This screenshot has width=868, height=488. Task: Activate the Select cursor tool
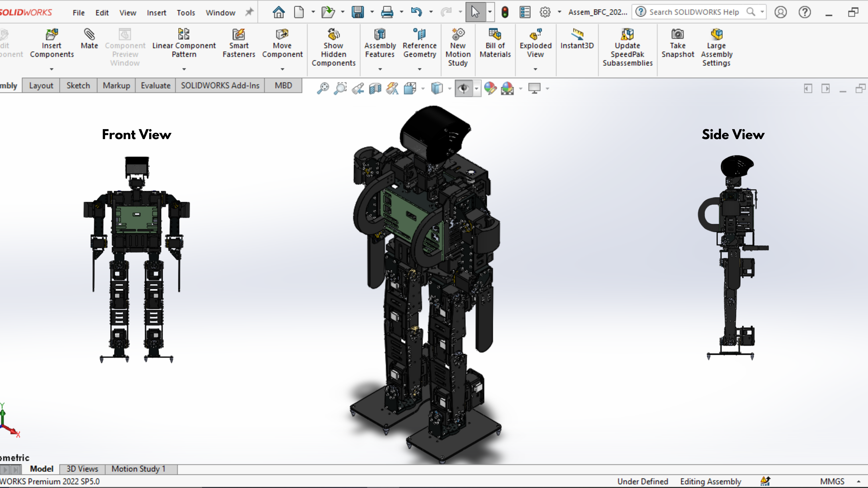pos(475,12)
